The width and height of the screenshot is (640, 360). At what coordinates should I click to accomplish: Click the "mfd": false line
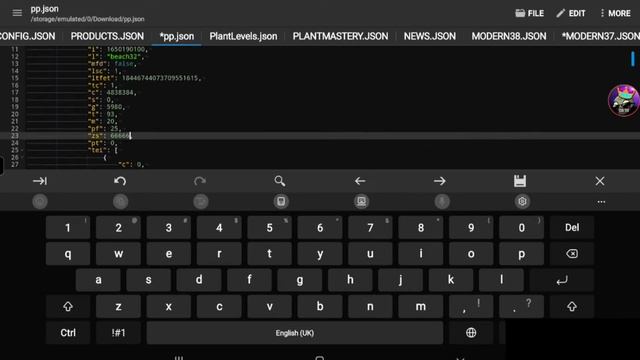coord(111,64)
